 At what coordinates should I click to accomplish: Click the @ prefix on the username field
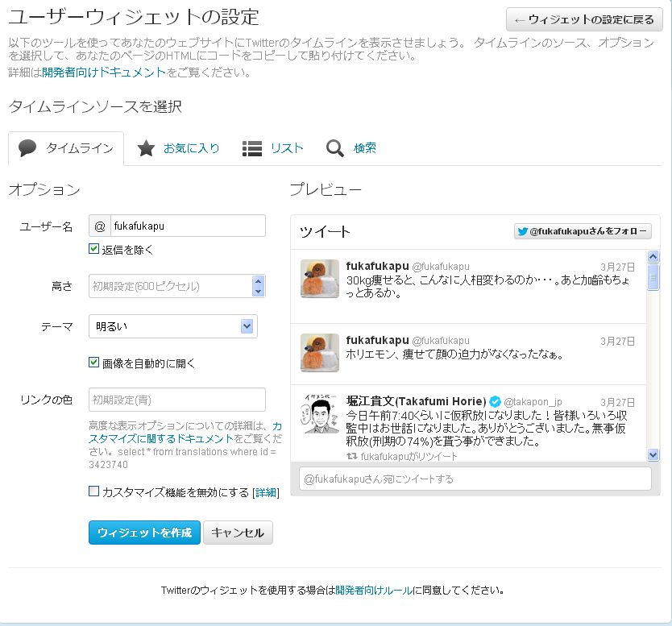[x=100, y=226]
